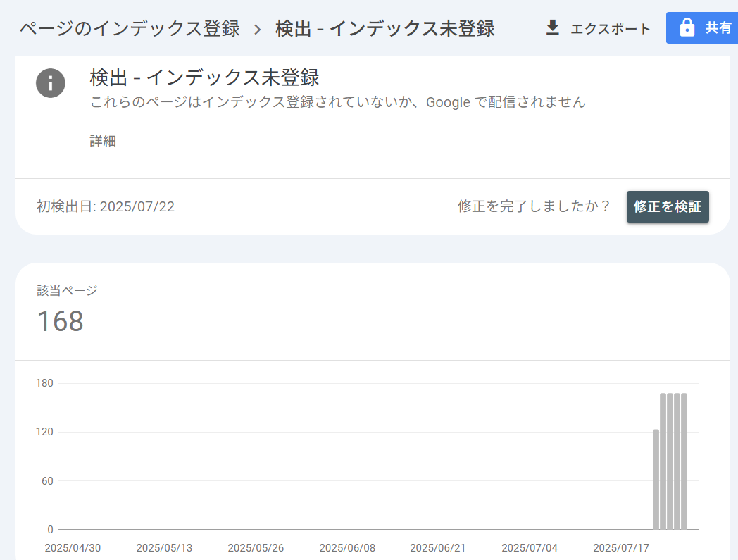This screenshot has height=560, width=738.
Task: Select the 該当ページ 168 count
Action: (x=60, y=321)
